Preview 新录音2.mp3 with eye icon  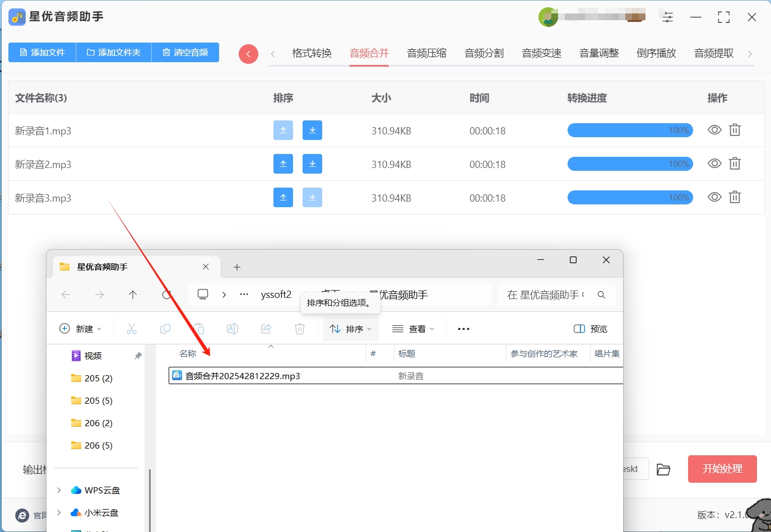point(714,164)
